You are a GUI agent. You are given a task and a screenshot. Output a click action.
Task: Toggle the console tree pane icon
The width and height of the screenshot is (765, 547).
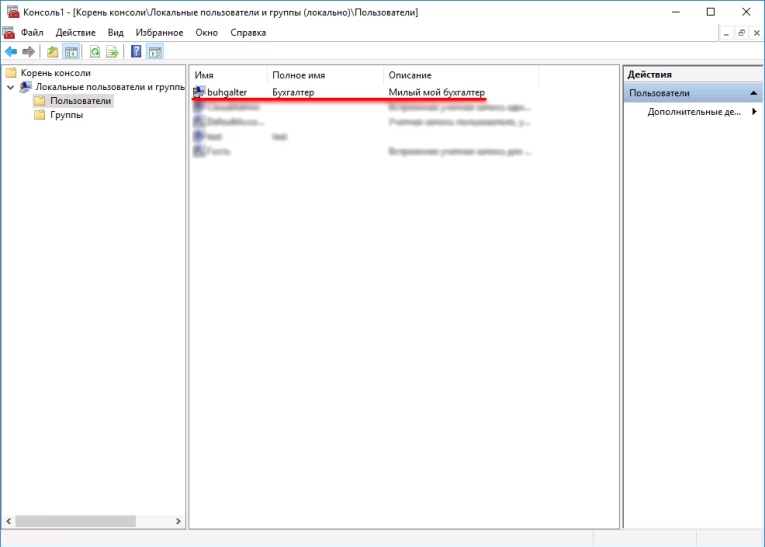(x=71, y=51)
